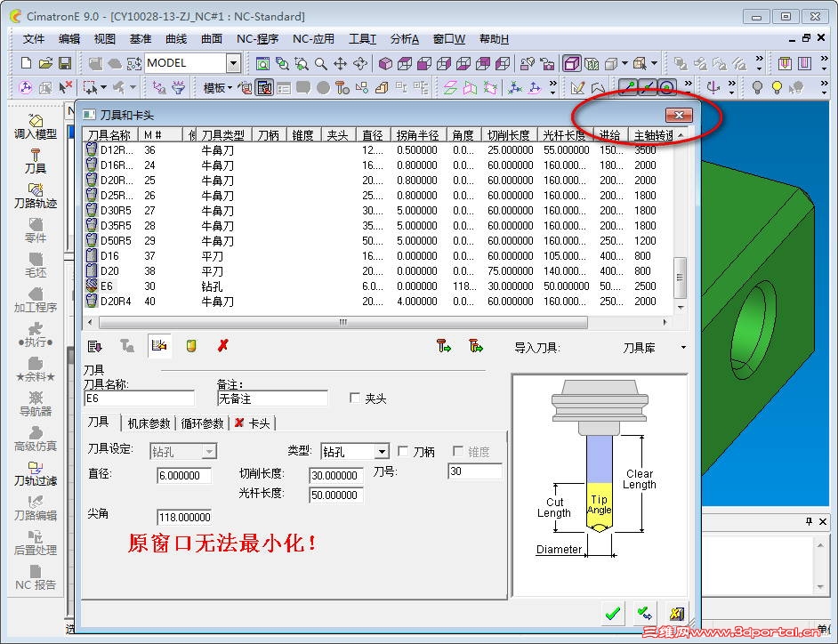Click the new tool list icon in dialog
The width and height of the screenshot is (838, 644).
pyautogui.click(x=94, y=346)
